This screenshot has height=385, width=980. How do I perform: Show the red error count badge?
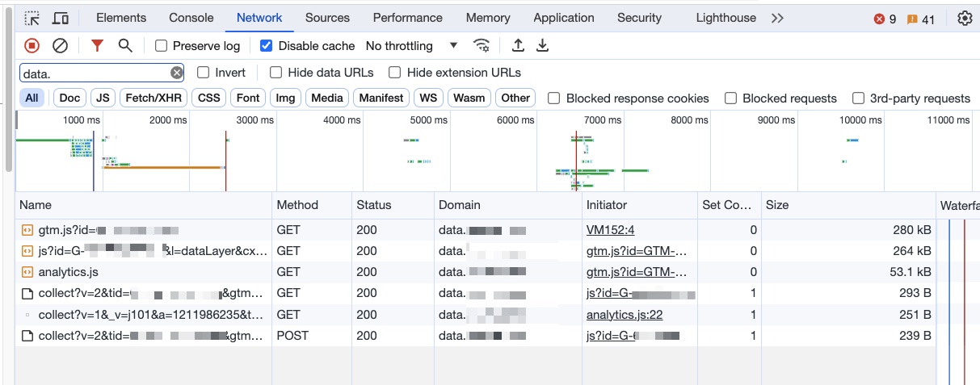885,19
